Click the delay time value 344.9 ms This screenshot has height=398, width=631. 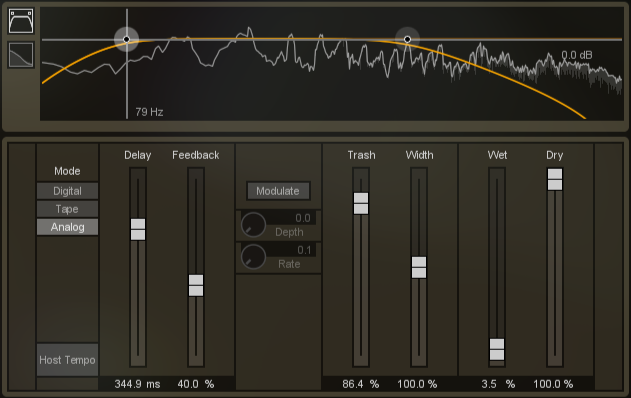pyautogui.click(x=137, y=384)
